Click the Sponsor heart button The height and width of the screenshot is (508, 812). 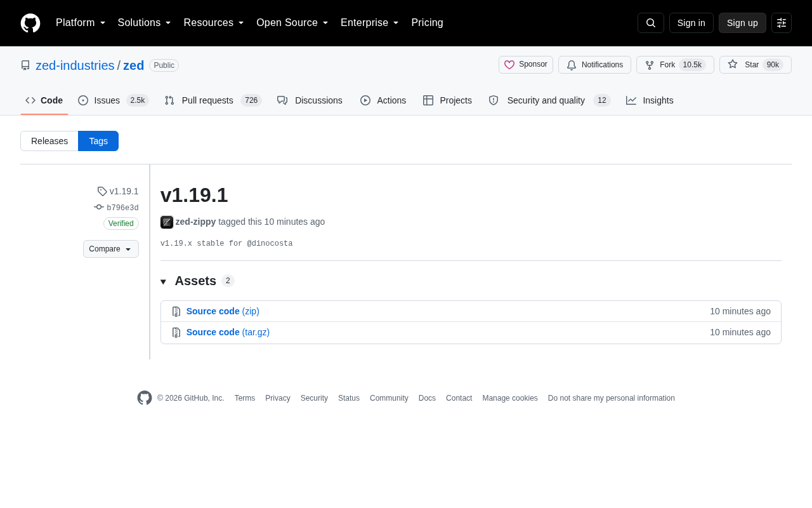point(526,65)
